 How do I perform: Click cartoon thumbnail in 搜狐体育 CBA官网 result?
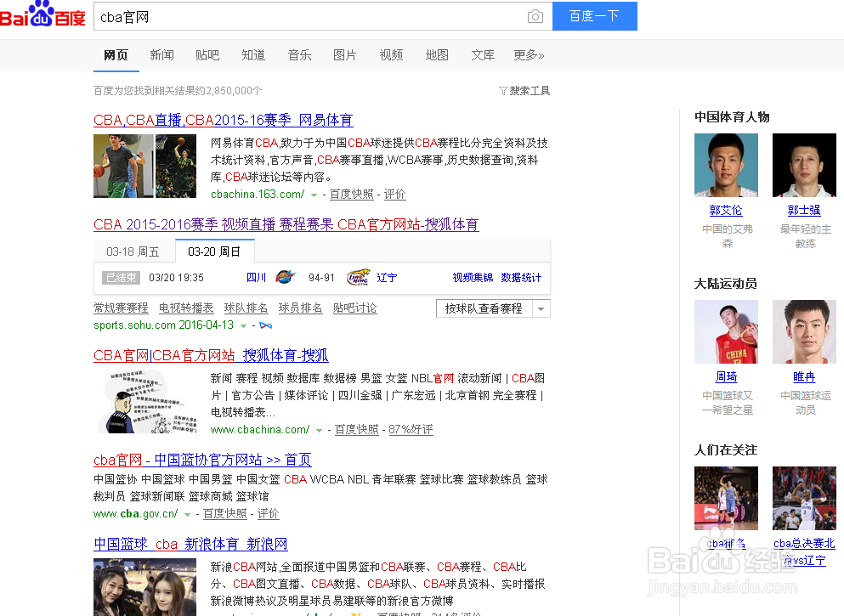click(147, 401)
